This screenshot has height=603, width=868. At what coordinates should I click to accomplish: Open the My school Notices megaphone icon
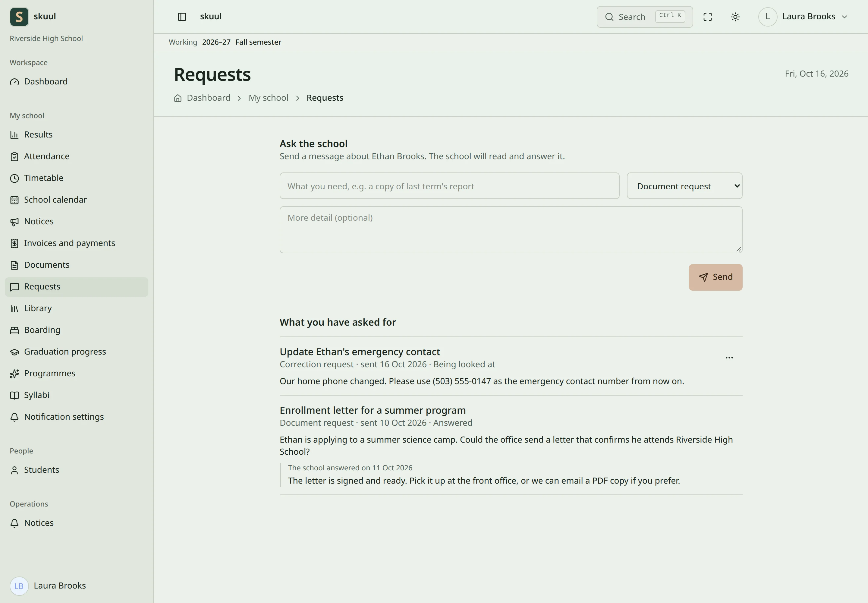pyautogui.click(x=14, y=222)
